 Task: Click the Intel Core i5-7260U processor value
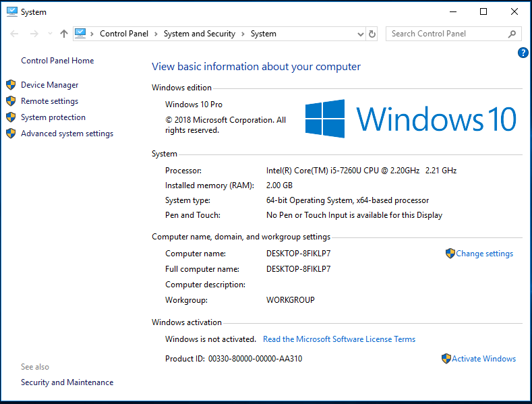coord(361,171)
